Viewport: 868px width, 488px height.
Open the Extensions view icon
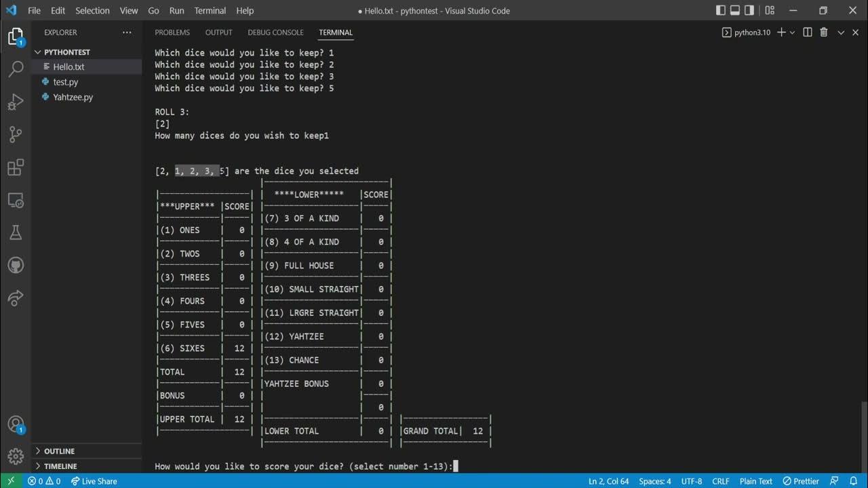pos(16,167)
